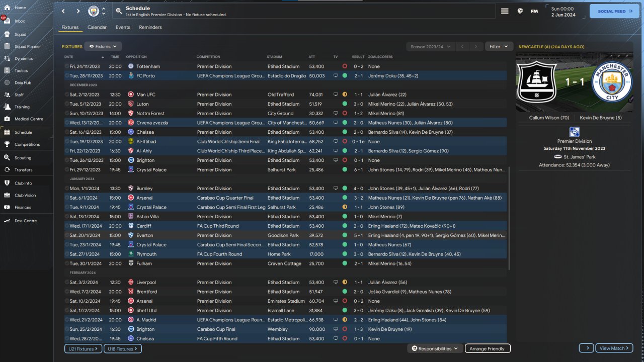Toggle the selection circle on the Everton row
Viewport: 644px width, 362px height.
(67, 235)
